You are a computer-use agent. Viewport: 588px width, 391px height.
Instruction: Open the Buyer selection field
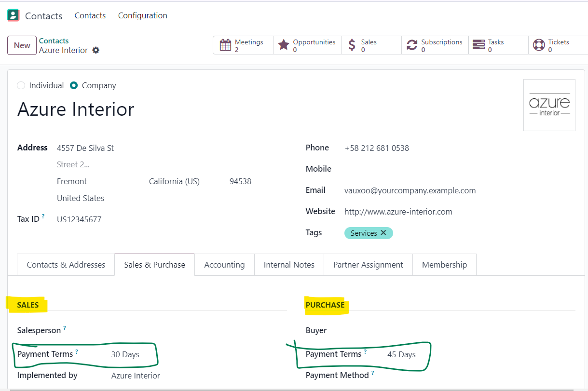point(480,331)
